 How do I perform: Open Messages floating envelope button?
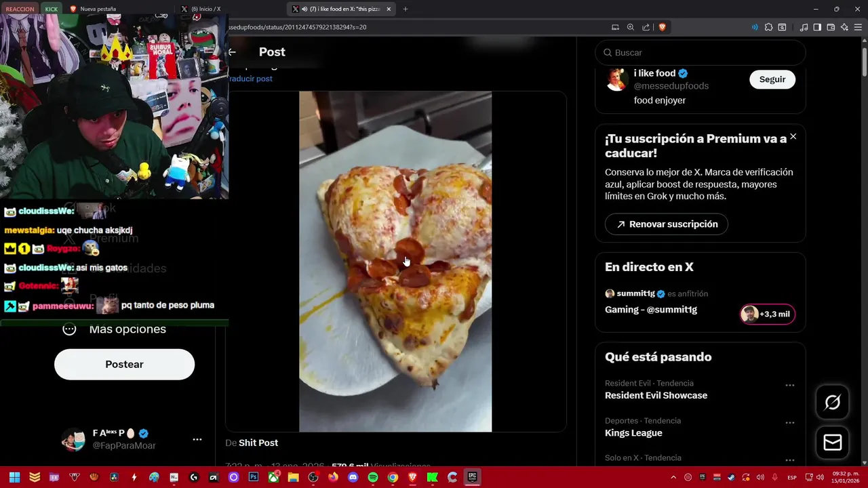pos(832,443)
